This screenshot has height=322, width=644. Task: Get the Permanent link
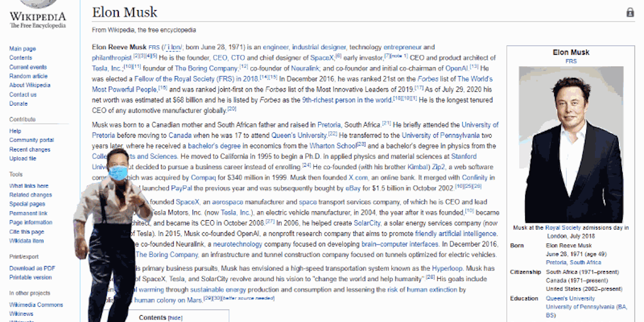tap(28, 213)
